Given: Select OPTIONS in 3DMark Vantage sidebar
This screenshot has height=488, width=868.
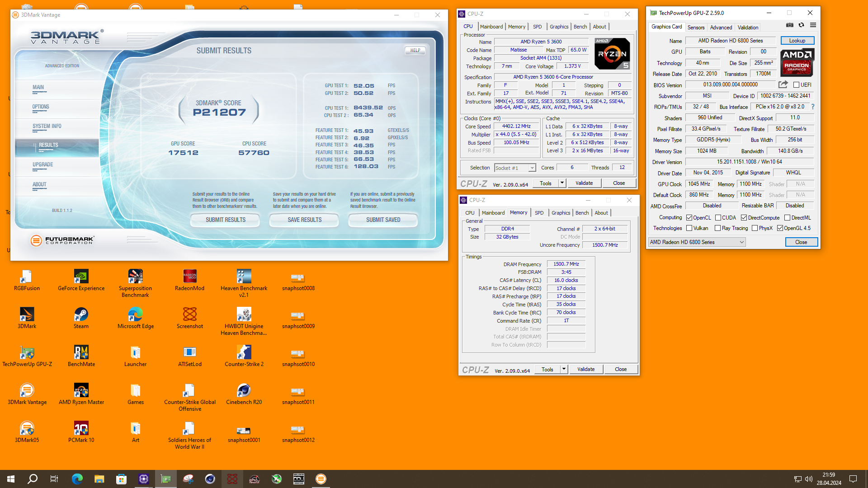Looking at the screenshot, I should pos(57,108).
